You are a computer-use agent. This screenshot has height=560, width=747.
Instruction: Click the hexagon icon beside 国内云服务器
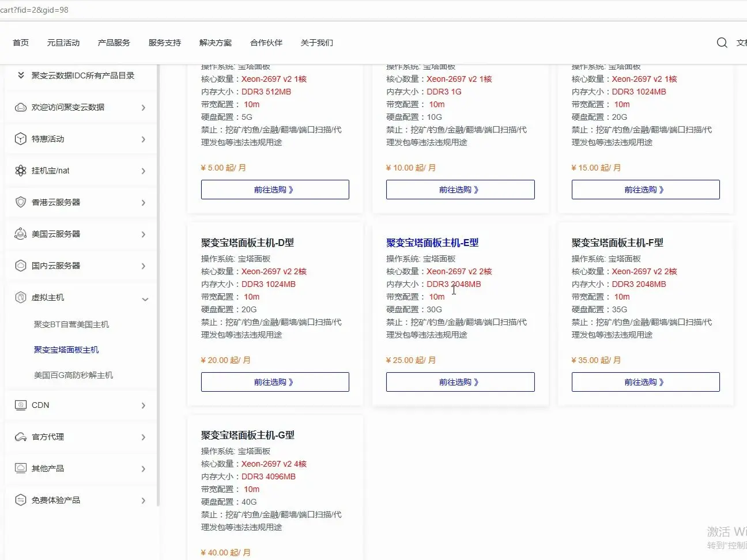(21, 266)
